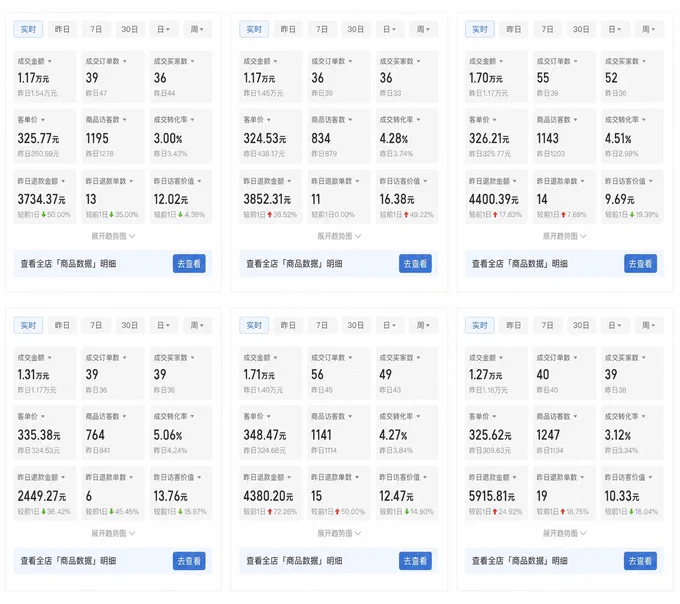This screenshot has width=680, height=604.
Task: Select 30日 tab above the 1.31万元 card
Action: (130, 325)
